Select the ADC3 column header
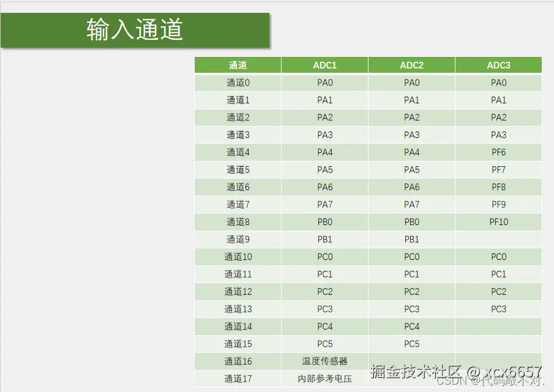This screenshot has height=392, width=554. point(498,65)
